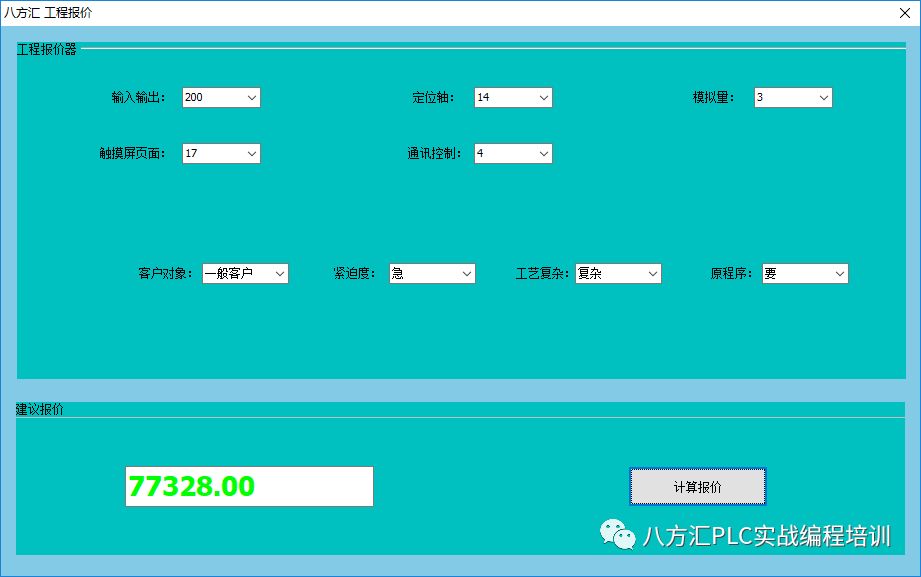The image size is (921, 577).
Task: Expand the 触摸屏页面 dropdown showing 17
Action: click(x=221, y=153)
